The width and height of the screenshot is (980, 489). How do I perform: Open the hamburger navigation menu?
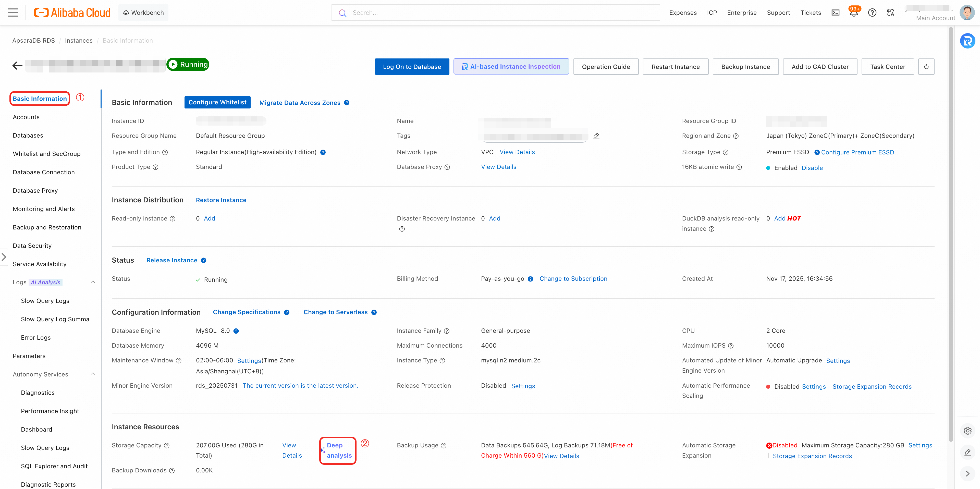click(x=13, y=13)
